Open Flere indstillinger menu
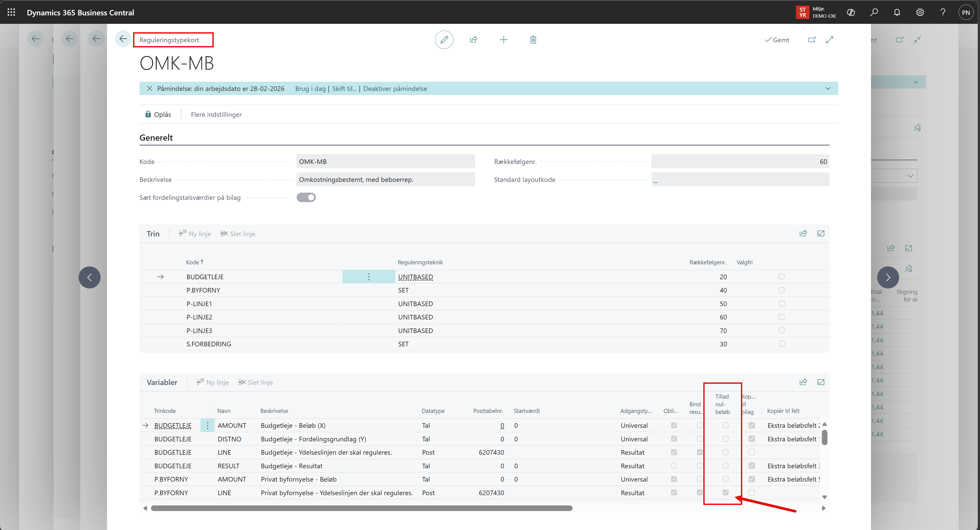Viewport: 980px width, 530px height. click(x=216, y=114)
